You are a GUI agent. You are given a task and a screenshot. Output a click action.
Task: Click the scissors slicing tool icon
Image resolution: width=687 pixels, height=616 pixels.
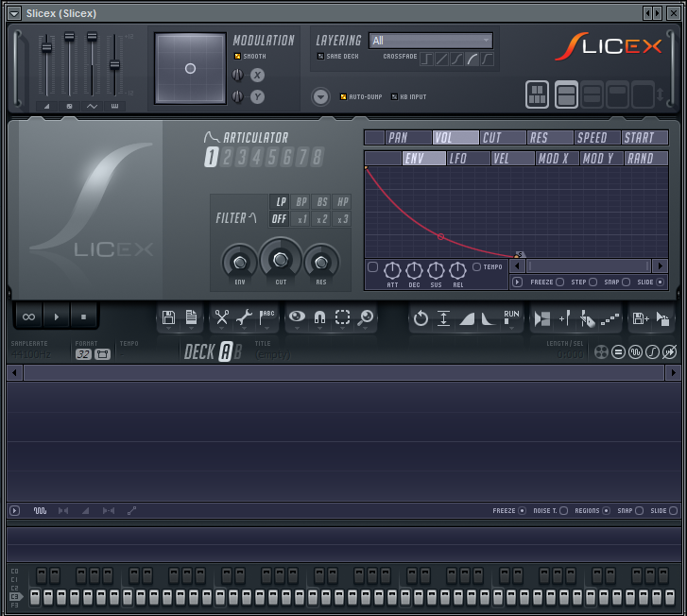[x=221, y=318]
